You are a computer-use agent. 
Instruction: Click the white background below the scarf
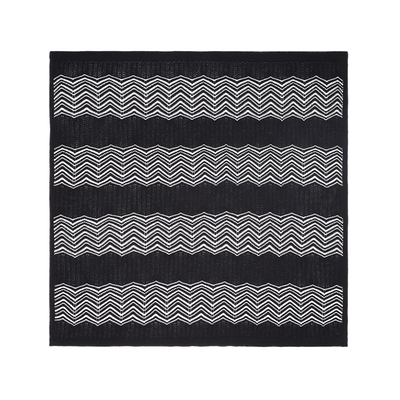(200, 373)
